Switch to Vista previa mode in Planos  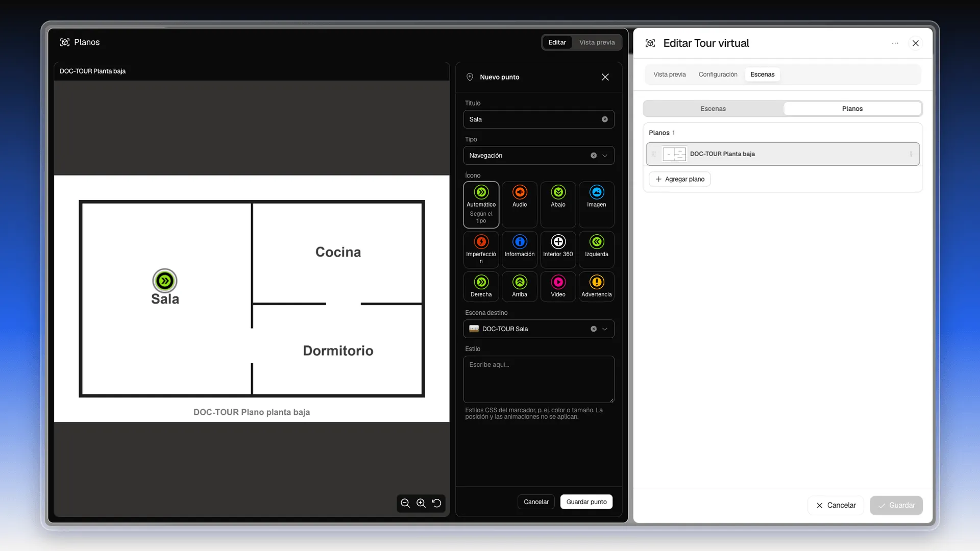point(597,42)
